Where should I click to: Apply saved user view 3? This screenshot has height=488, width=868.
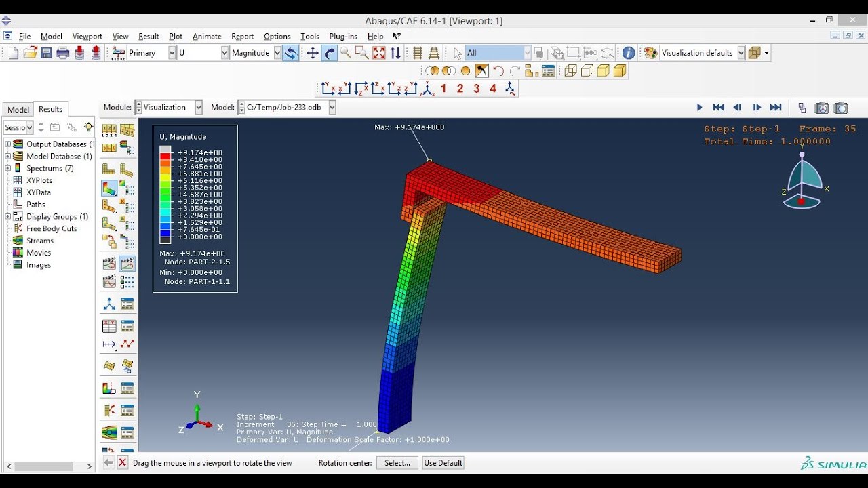coord(477,89)
